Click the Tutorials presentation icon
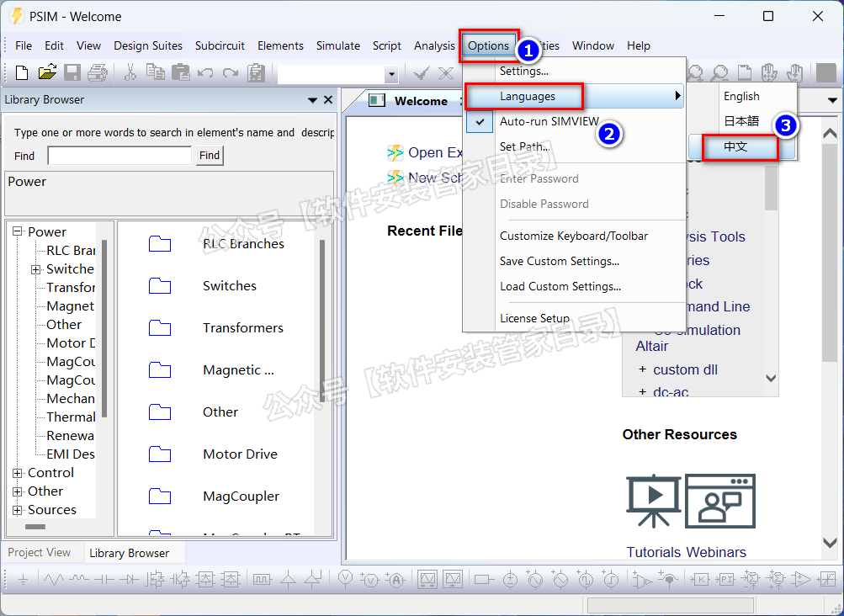Viewport: 844px width, 616px height. (654, 501)
